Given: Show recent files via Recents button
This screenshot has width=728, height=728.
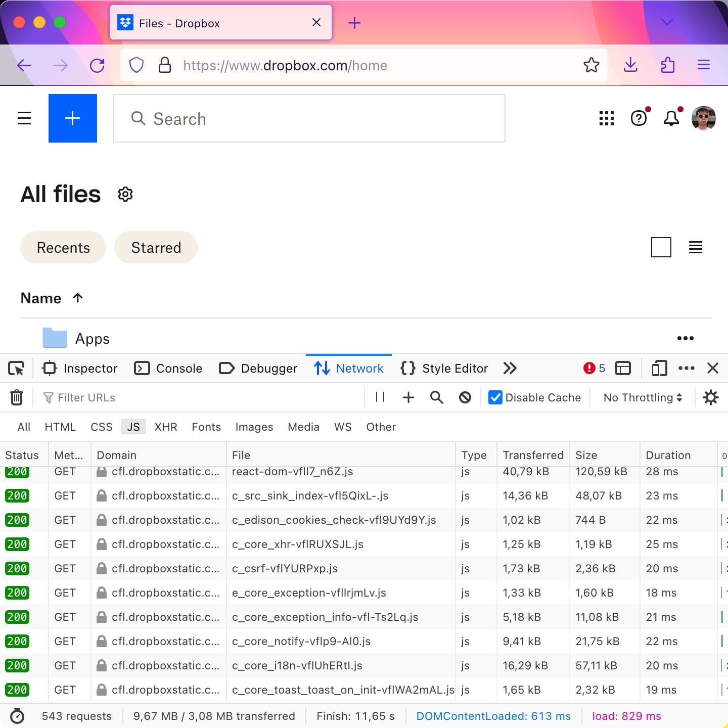Looking at the screenshot, I should coord(63,247).
